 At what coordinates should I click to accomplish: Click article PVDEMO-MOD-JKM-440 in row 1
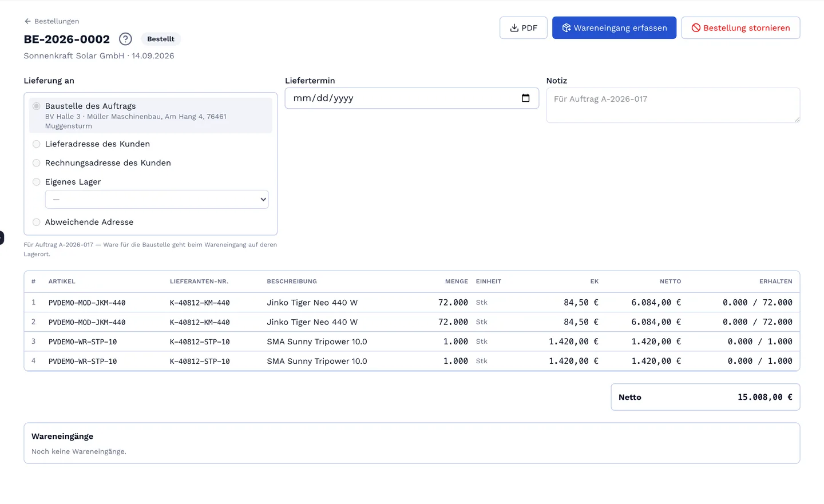point(87,303)
